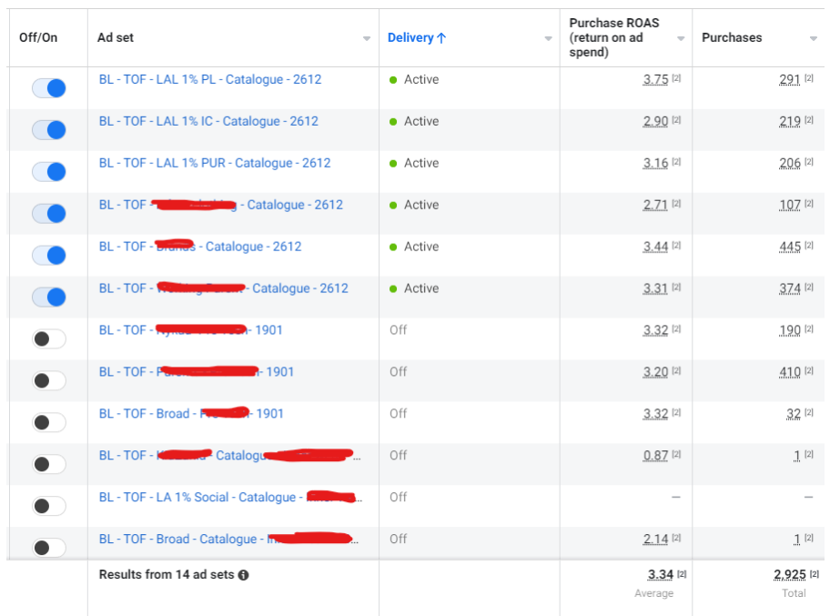Open BL - TOF - LAL 1% PL ad set link
Viewport: 840px width, 616px height.
coord(210,79)
